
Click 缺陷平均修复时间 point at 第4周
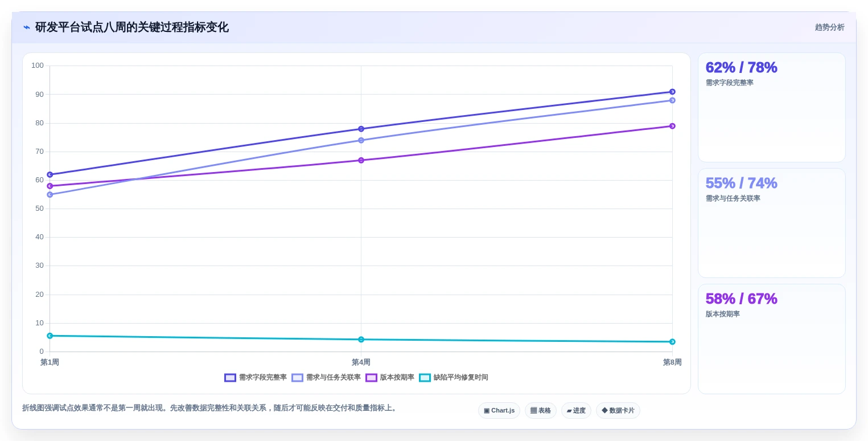pyautogui.click(x=361, y=340)
